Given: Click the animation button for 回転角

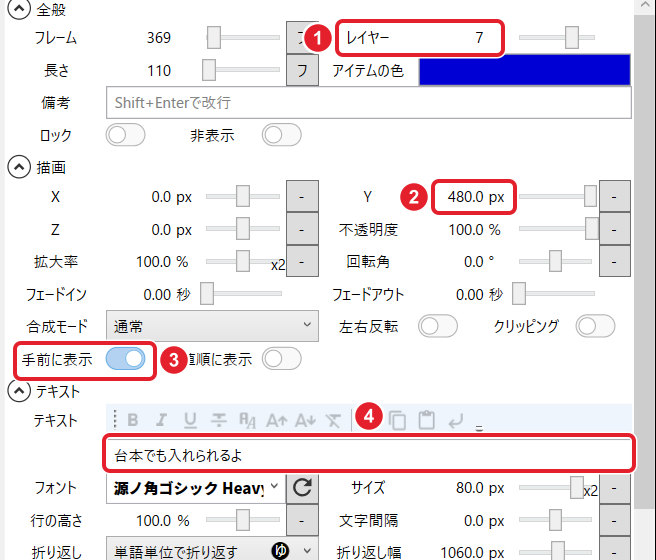Looking at the screenshot, I should click(615, 262).
